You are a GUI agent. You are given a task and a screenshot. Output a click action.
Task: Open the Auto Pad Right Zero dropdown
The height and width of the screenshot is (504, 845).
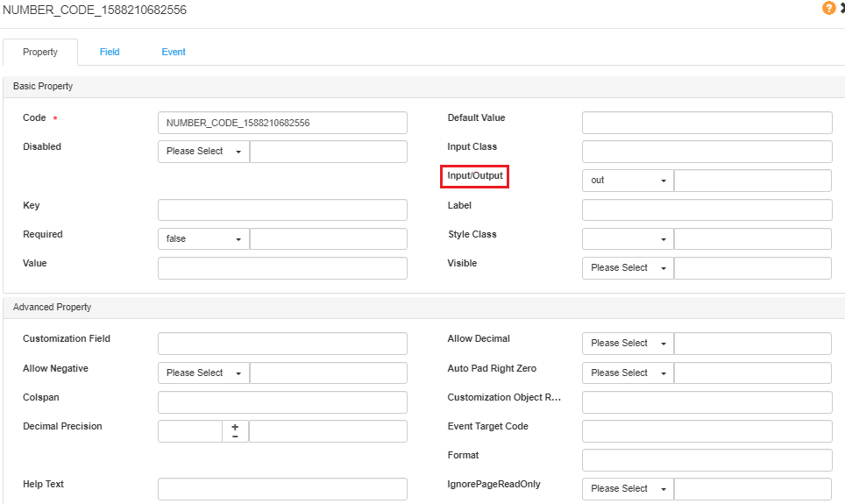[x=628, y=373]
